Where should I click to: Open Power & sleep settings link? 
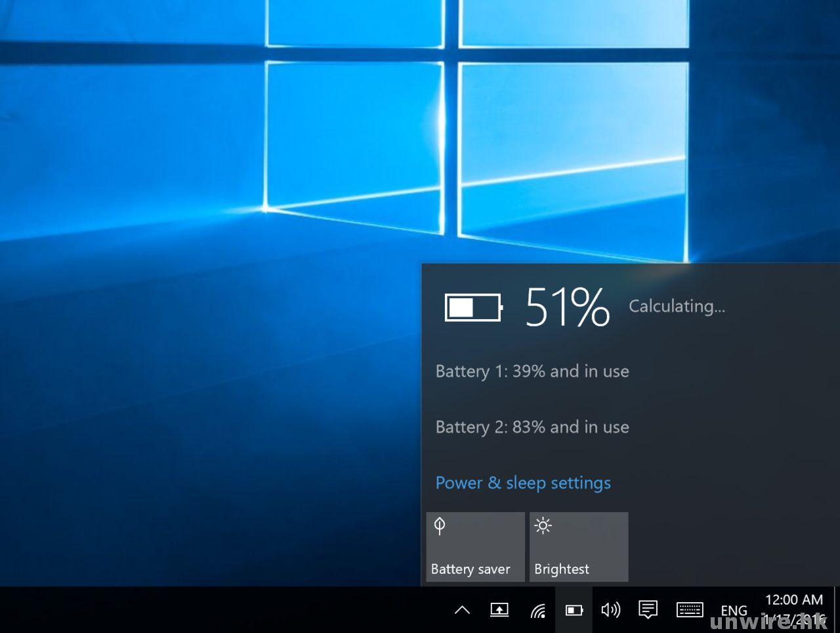point(523,483)
